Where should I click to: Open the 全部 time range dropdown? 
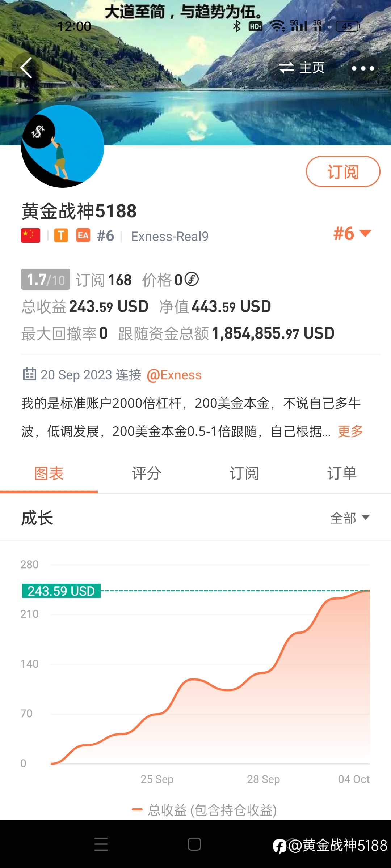click(x=350, y=518)
